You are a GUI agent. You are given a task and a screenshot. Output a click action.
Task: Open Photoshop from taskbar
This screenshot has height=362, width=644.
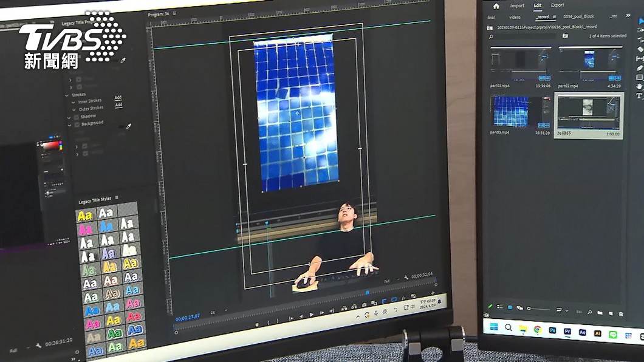[x=552, y=330]
